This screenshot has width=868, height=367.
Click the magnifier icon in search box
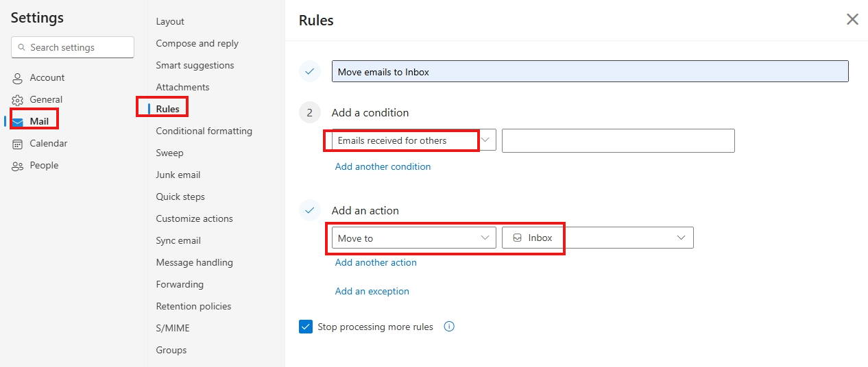(x=22, y=48)
